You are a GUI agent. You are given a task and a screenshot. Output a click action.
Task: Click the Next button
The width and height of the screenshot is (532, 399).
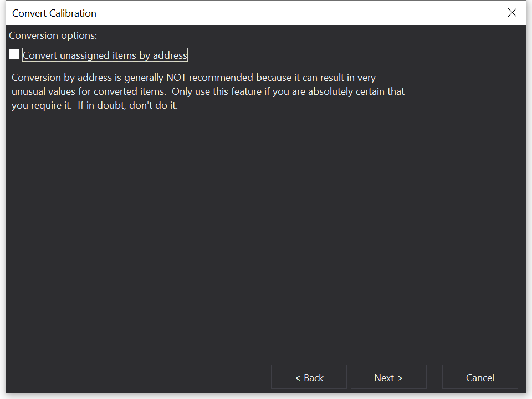click(388, 377)
